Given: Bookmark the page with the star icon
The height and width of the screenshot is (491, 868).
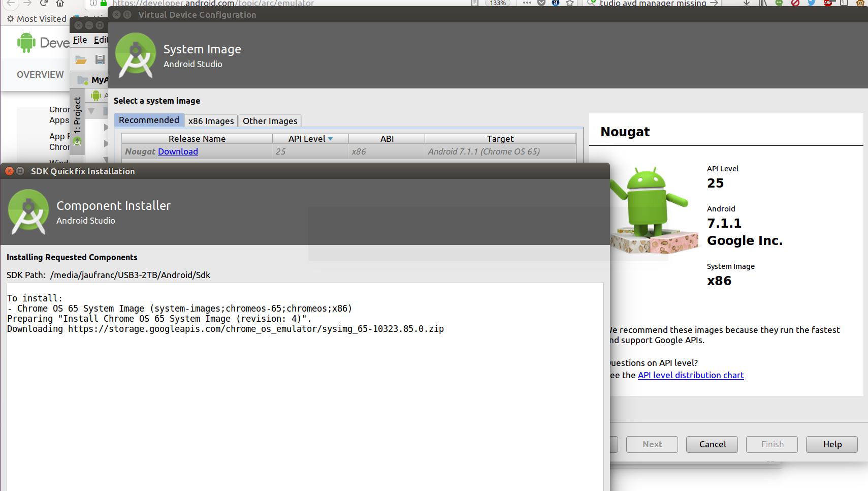Looking at the screenshot, I should pyautogui.click(x=570, y=3).
